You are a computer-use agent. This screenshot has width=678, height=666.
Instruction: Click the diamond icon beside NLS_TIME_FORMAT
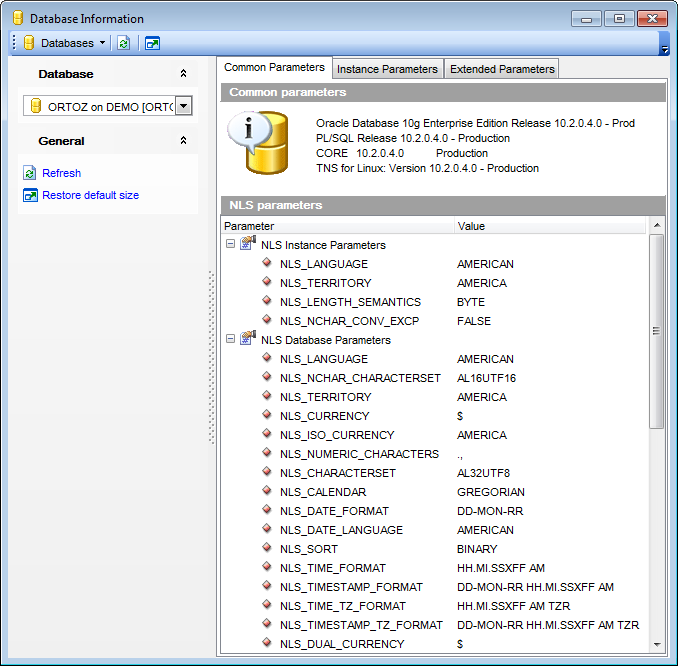pos(267,566)
